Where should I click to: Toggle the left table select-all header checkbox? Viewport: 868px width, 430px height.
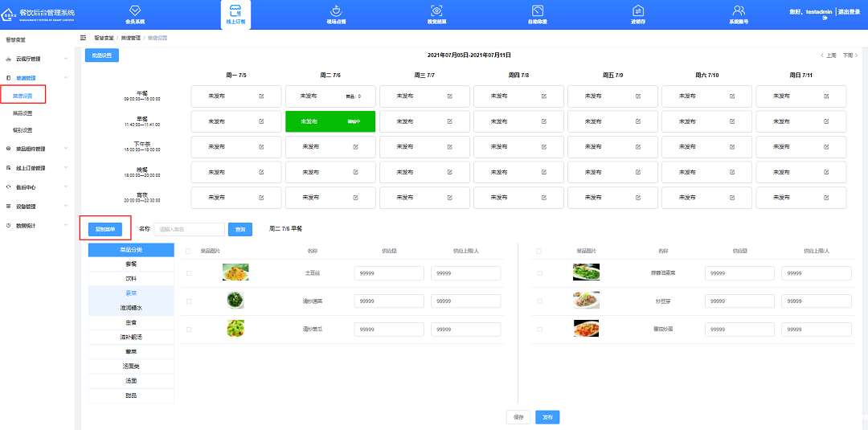[x=189, y=251]
